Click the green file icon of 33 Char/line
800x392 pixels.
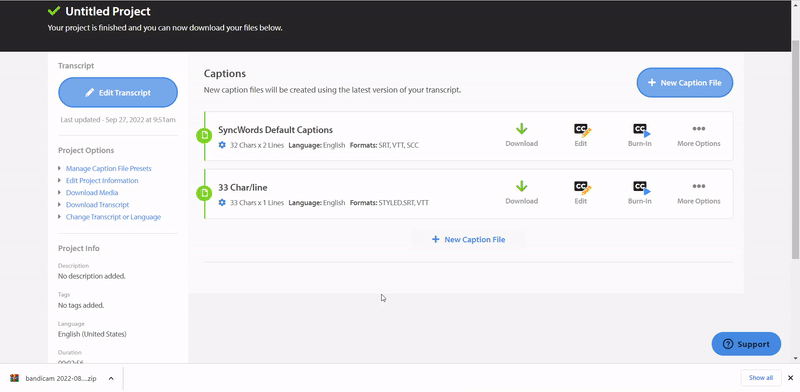pos(204,193)
